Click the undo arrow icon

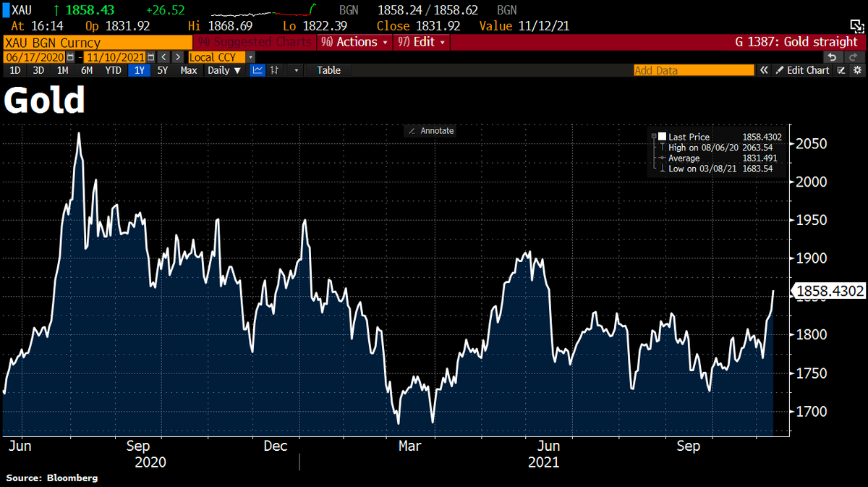(832, 56)
